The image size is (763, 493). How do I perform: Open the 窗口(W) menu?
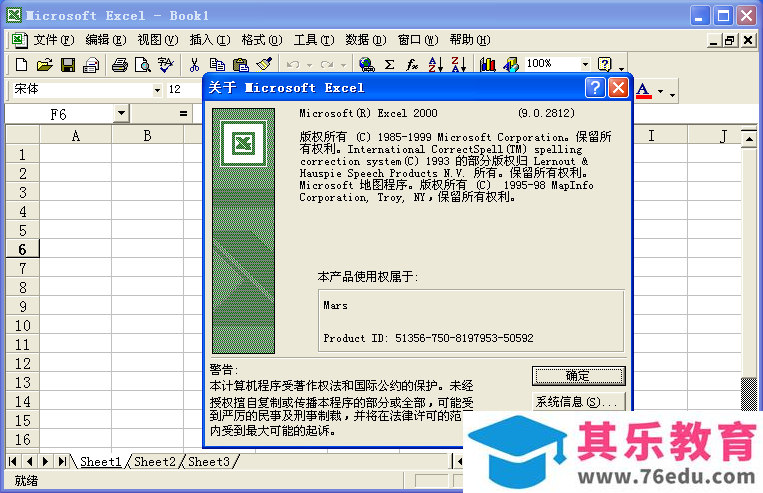418,40
